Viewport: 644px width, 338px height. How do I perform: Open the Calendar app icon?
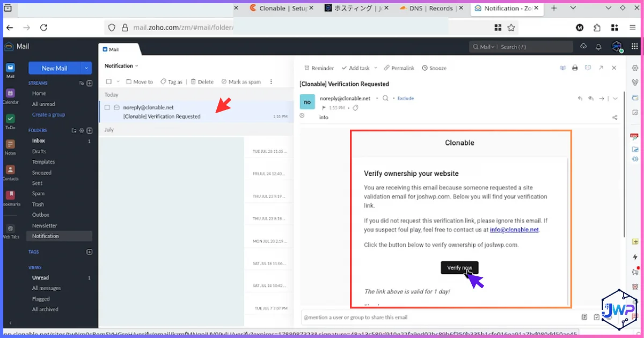10,93
